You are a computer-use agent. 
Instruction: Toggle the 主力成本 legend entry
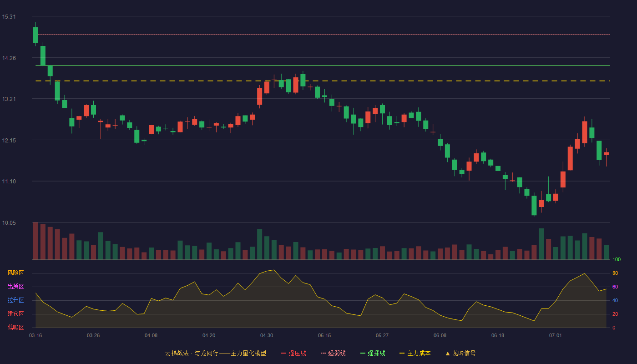[x=415, y=353]
